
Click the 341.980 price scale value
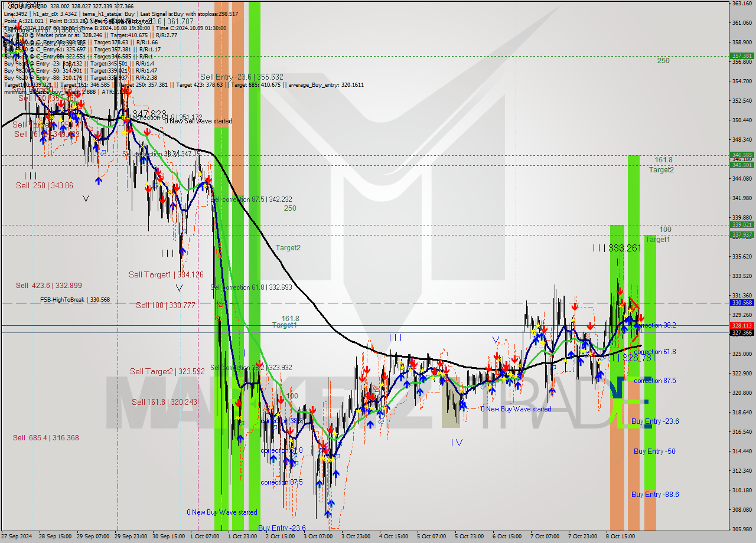click(x=742, y=198)
